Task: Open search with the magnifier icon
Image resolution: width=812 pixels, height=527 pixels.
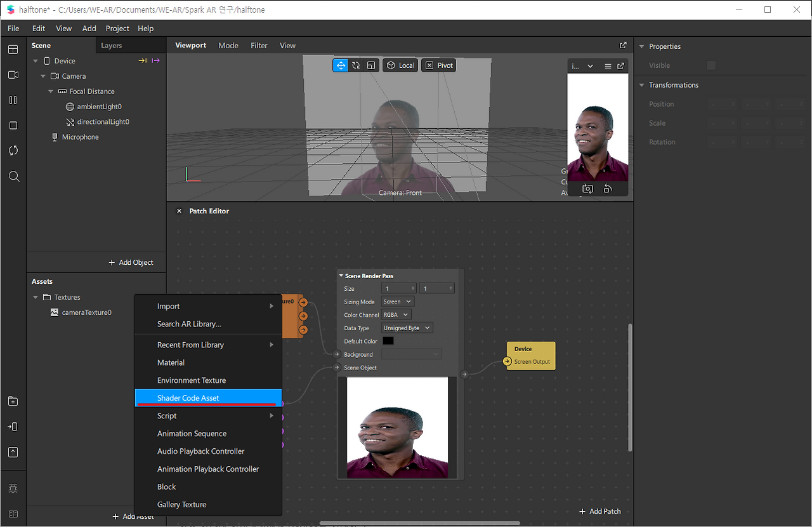Action: click(x=13, y=177)
